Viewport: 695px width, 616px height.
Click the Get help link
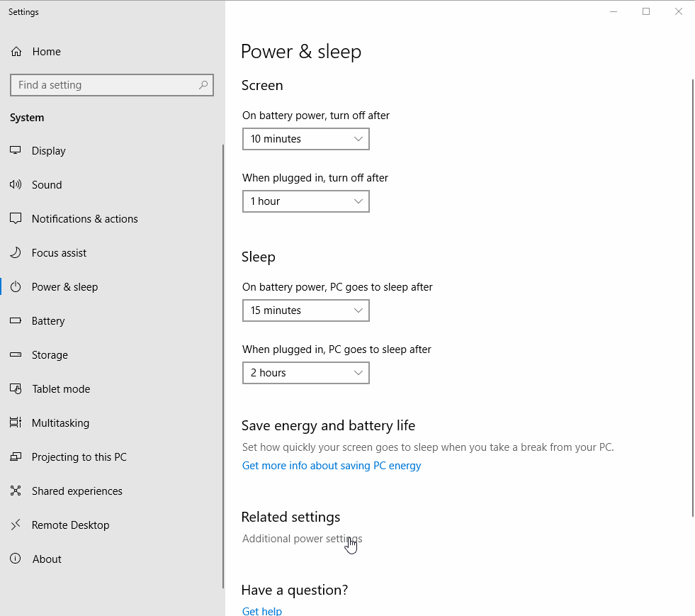pos(262,610)
